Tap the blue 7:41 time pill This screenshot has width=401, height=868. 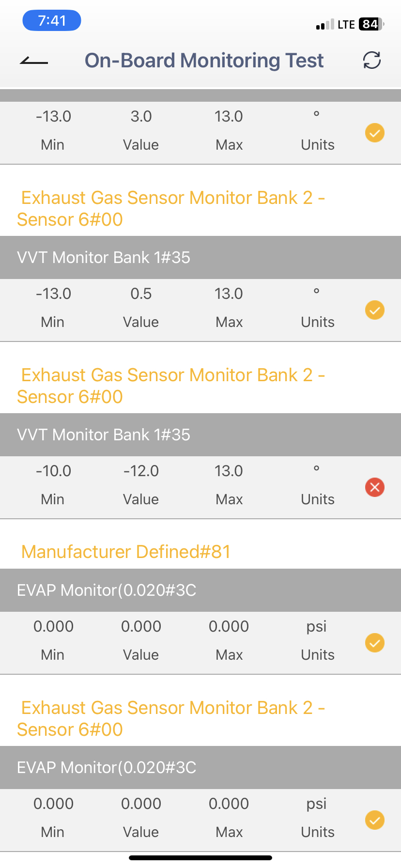(x=52, y=21)
